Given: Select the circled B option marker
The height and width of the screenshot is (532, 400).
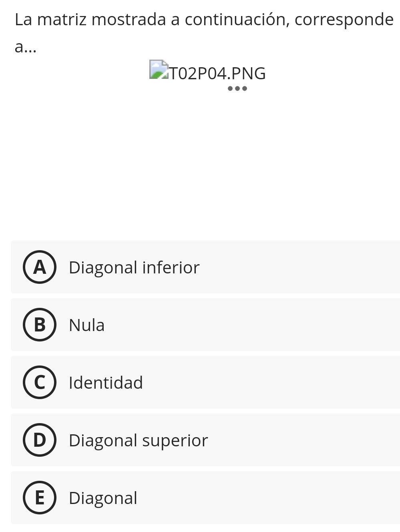Looking at the screenshot, I should pos(40,325).
